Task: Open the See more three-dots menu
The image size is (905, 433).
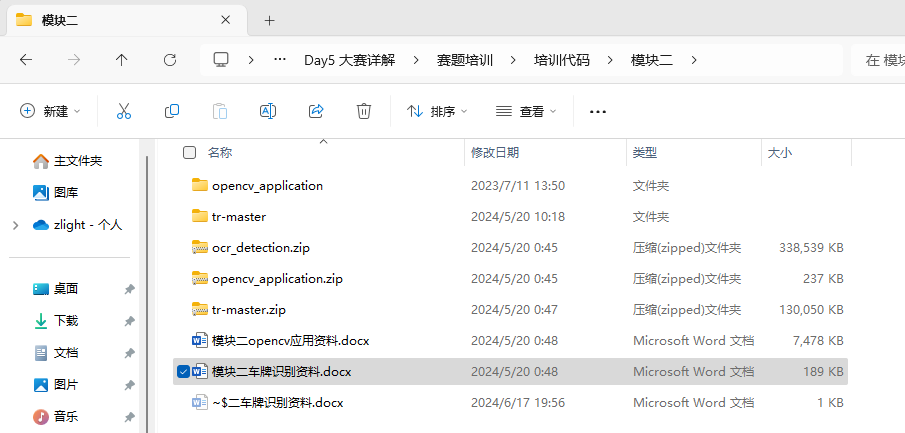Action: click(598, 111)
